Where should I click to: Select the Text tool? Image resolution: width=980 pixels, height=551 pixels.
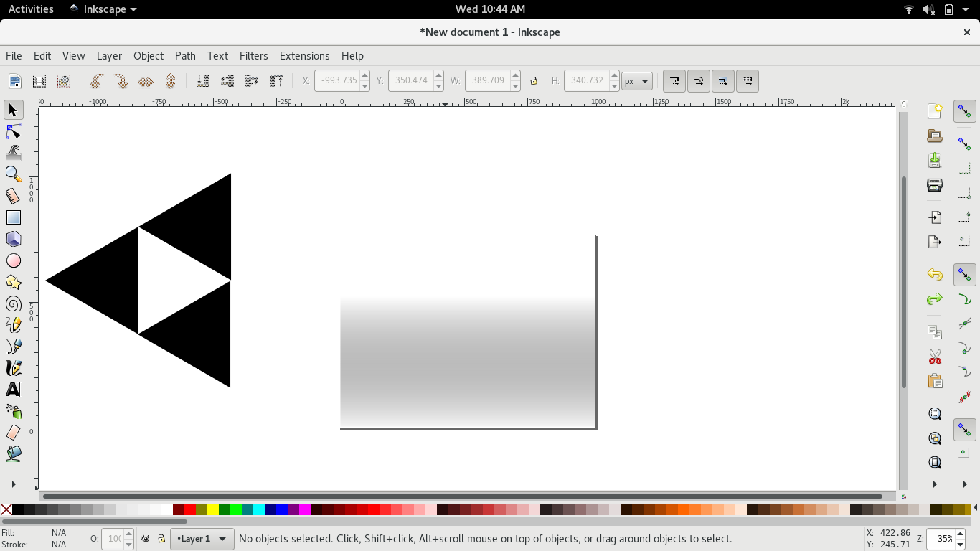[14, 390]
